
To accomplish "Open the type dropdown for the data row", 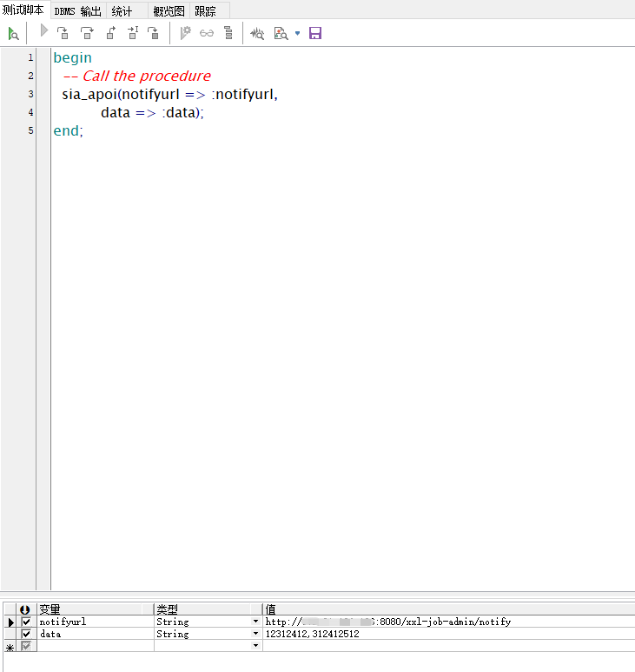I will (x=255, y=634).
